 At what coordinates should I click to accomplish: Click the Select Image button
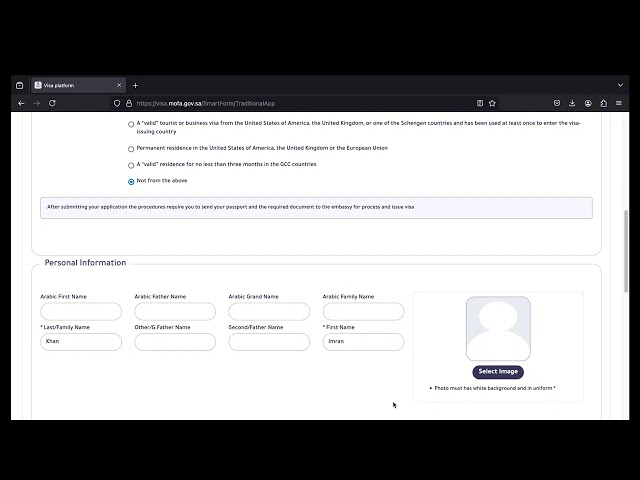[x=498, y=372]
